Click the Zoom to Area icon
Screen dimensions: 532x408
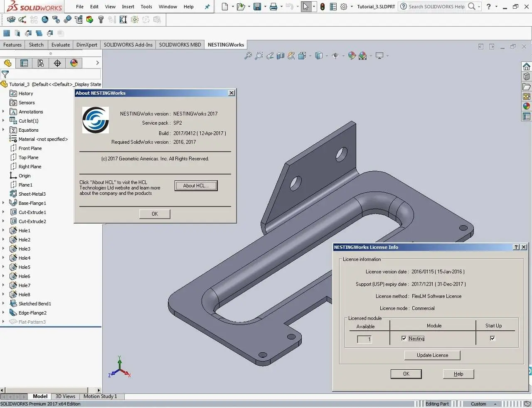coord(259,56)
